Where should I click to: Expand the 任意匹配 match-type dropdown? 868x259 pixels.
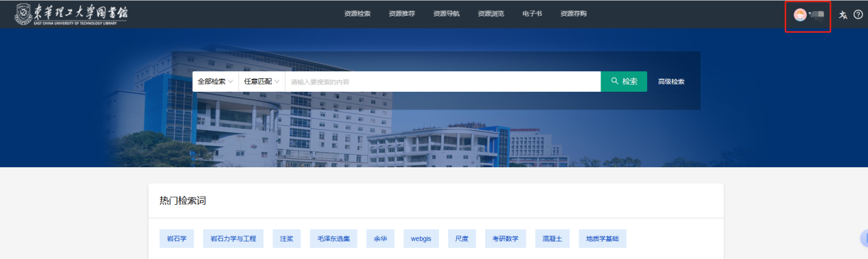(261, 82)
